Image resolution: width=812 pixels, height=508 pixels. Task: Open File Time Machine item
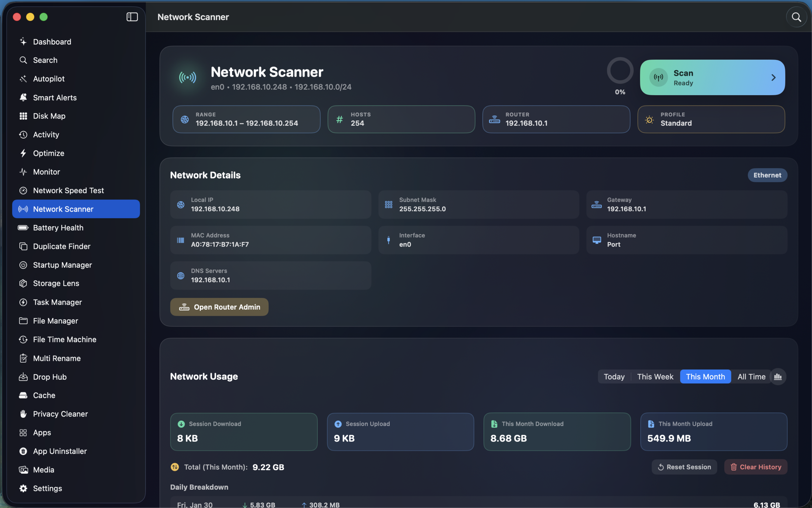[x=76, y=339]
